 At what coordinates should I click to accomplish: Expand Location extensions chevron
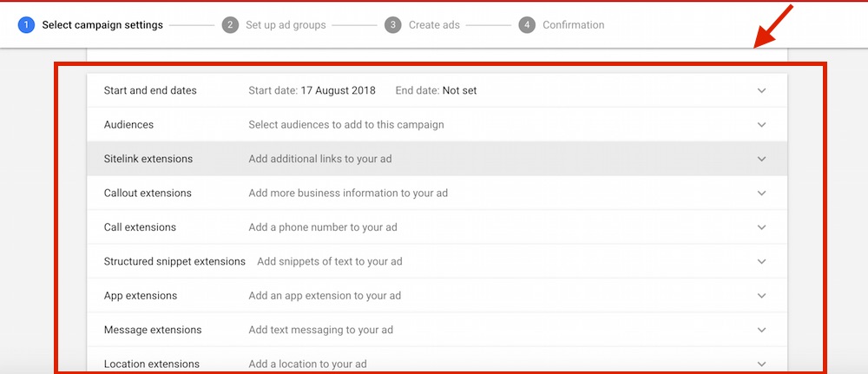click(x=762, y=364)
